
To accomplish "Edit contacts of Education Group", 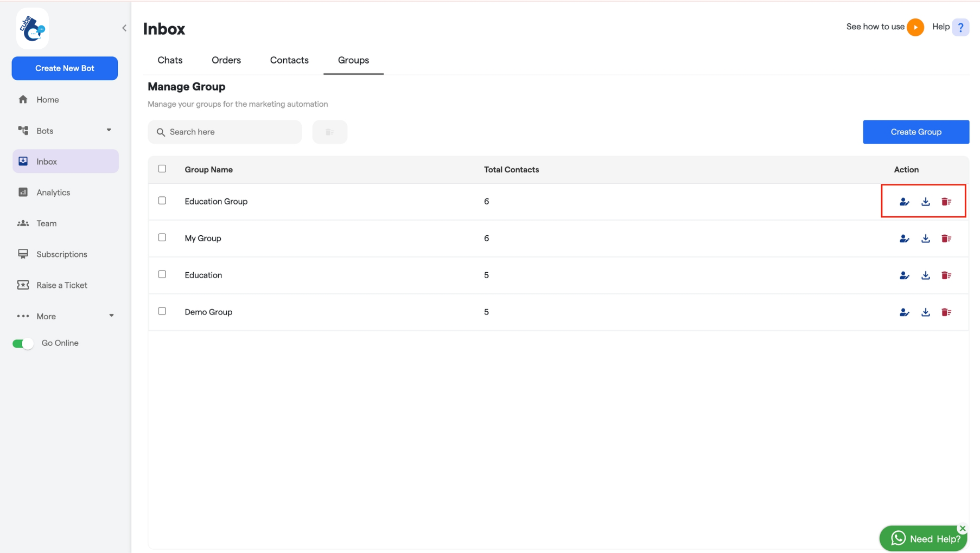I will click(904, 202).
